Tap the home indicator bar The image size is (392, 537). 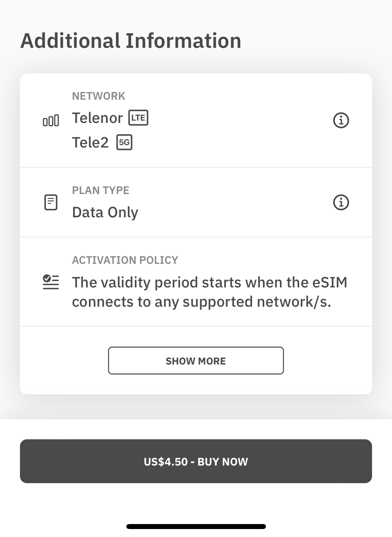point(196,526)
